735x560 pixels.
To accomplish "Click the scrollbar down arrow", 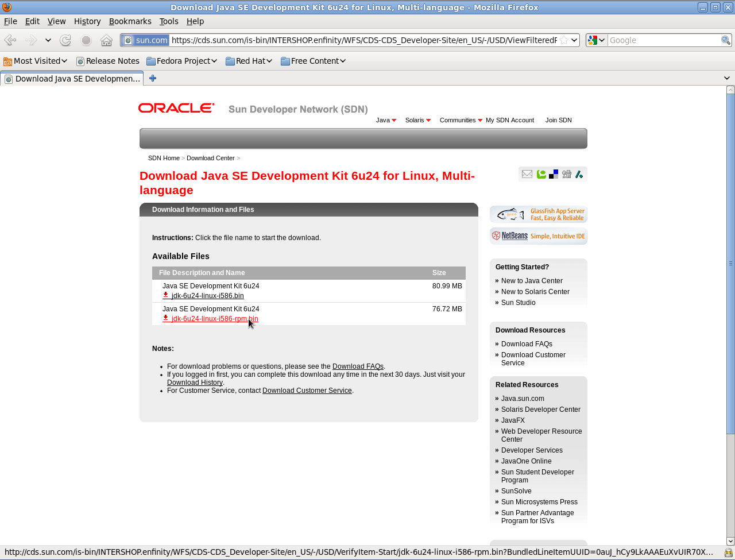I will click(730, 541).
